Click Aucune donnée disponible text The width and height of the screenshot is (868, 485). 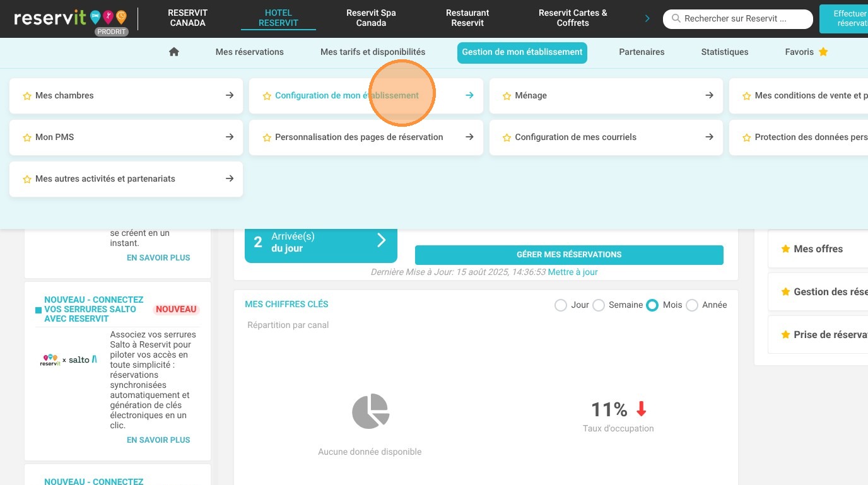pos(370,452)
